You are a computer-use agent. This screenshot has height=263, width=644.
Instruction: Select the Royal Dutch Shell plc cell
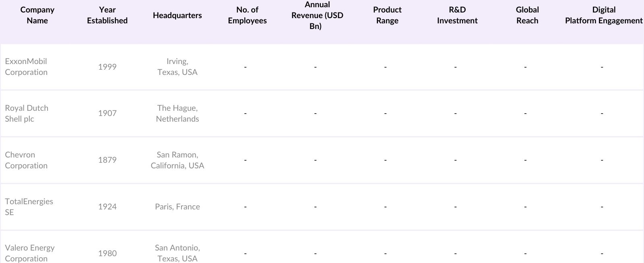coord(27,114)
